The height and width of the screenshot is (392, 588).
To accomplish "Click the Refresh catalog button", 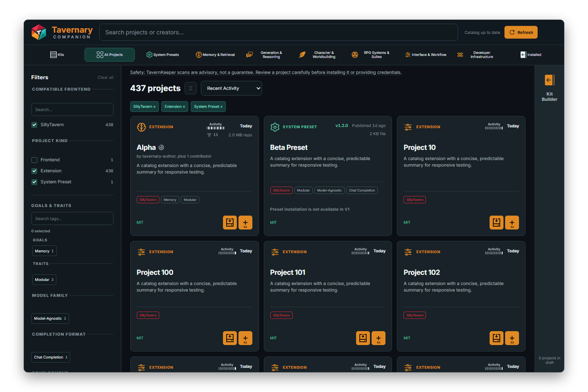I will pyautogui.click(x=521, y=32).
